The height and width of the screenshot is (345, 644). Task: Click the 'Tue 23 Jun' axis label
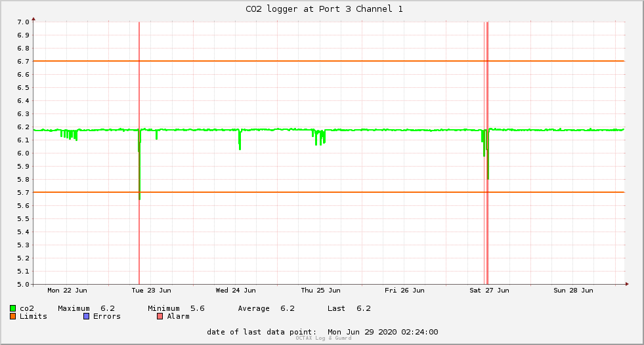[x=151, y=290]
